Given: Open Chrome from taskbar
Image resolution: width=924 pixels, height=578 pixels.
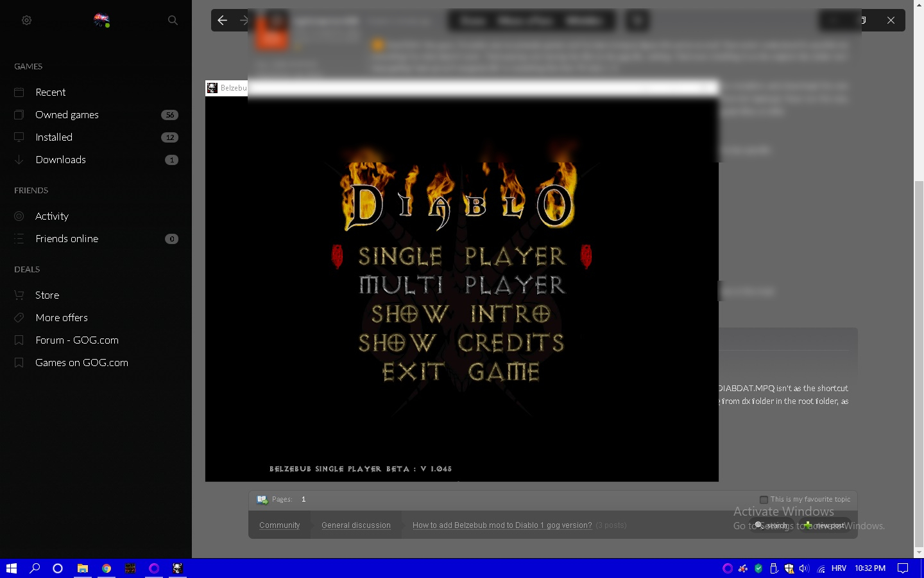Looking at the screenshot, I should [x=107, y=568].
